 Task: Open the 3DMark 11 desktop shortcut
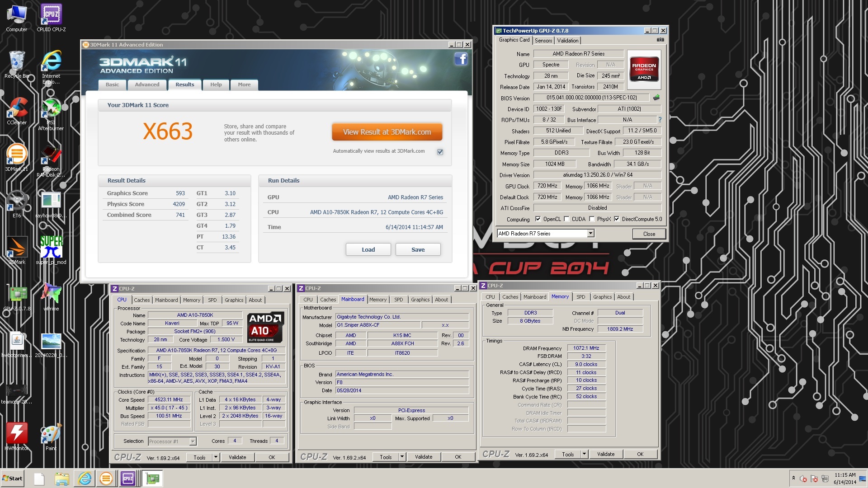pos(17,158)
